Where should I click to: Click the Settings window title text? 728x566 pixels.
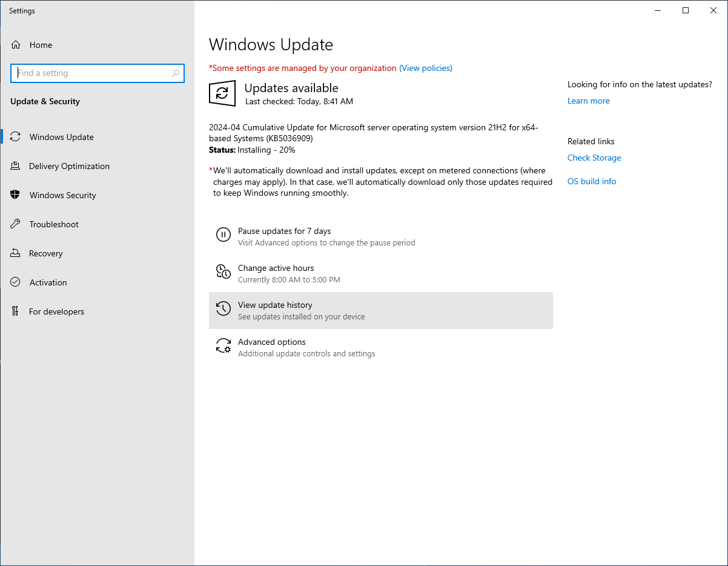pos(22,11)
